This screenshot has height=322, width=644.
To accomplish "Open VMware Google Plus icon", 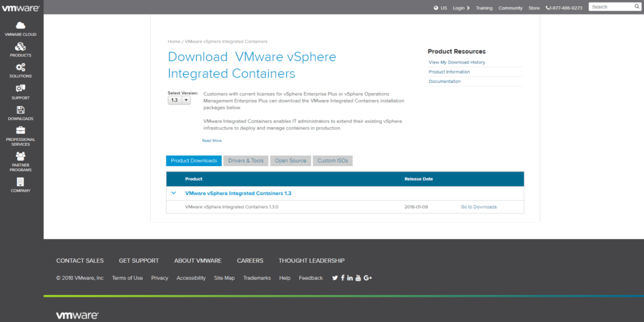I will pyautogui.click(x=367, y=278).
